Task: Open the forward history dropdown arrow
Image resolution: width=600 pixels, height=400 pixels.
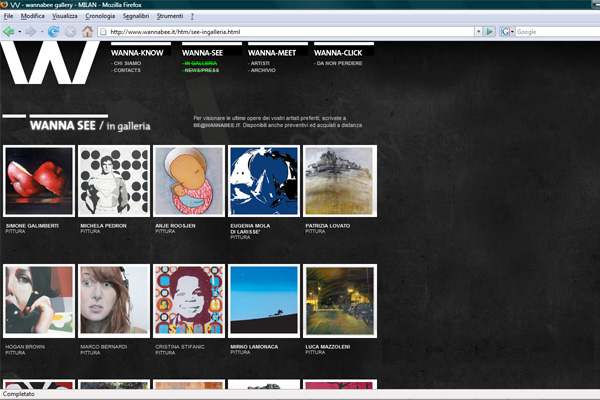Action: pyautogui.click(x=42, y=32)
